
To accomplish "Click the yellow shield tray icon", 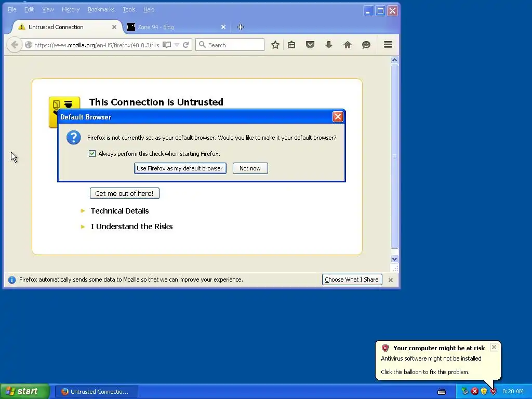I will point(484,391).
